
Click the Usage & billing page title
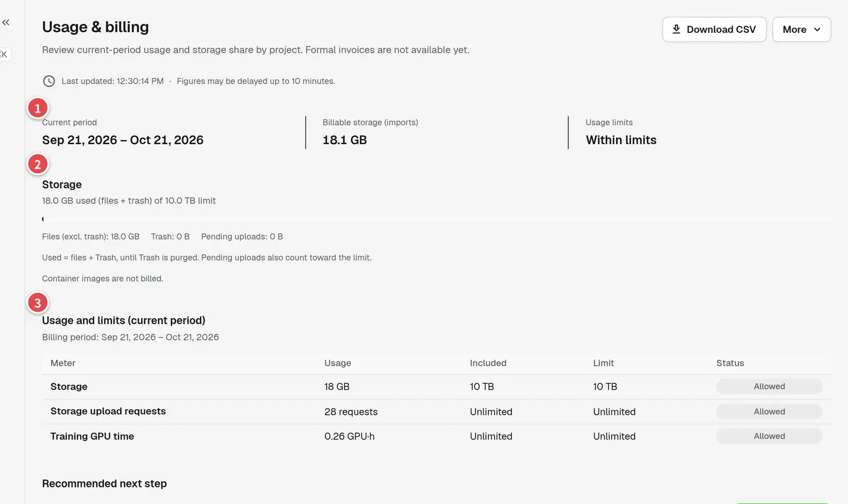[x=95, y=27]
